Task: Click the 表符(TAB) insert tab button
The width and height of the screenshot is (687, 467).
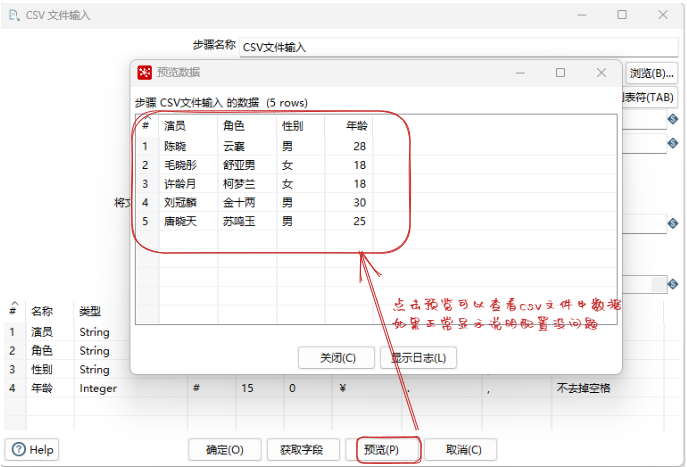Action: point(648,97)
